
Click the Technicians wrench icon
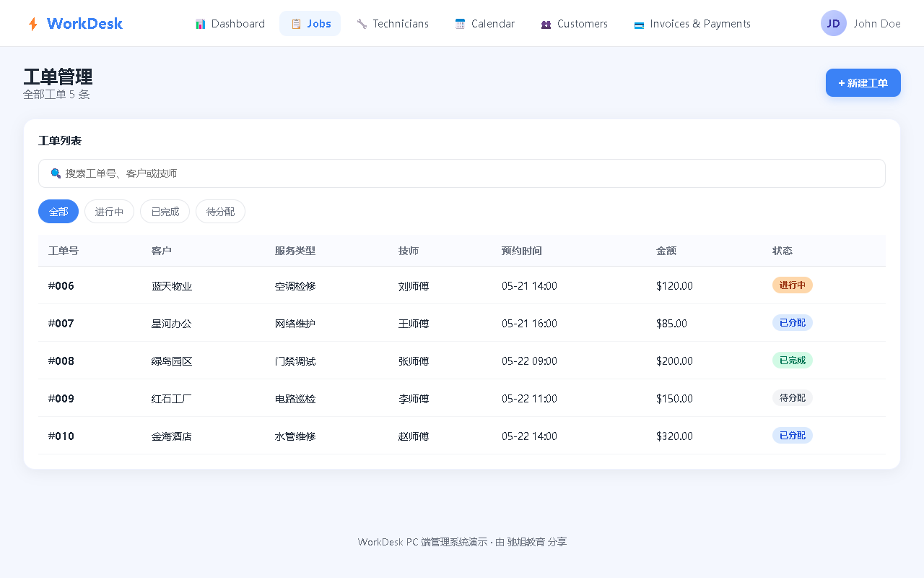[362, 24]
